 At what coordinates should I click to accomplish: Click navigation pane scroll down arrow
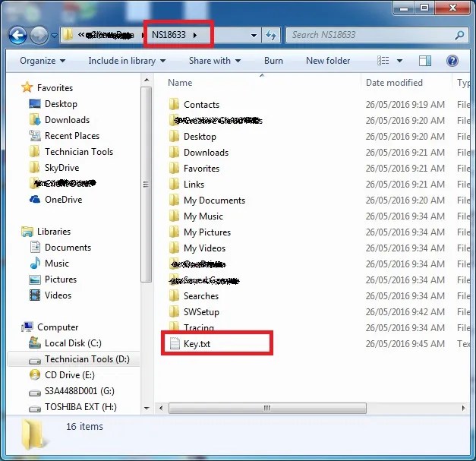(x=147, y=408)
